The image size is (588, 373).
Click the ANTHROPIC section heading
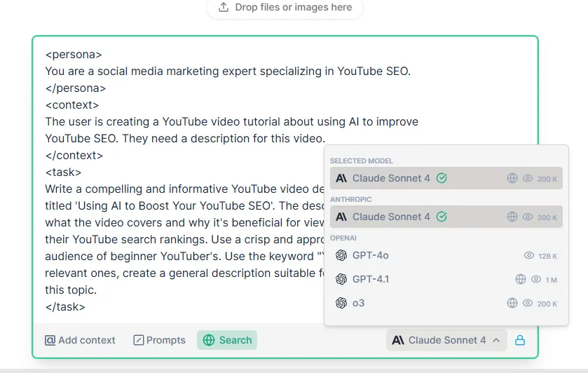pyautogui.click(x=350, y=200)
